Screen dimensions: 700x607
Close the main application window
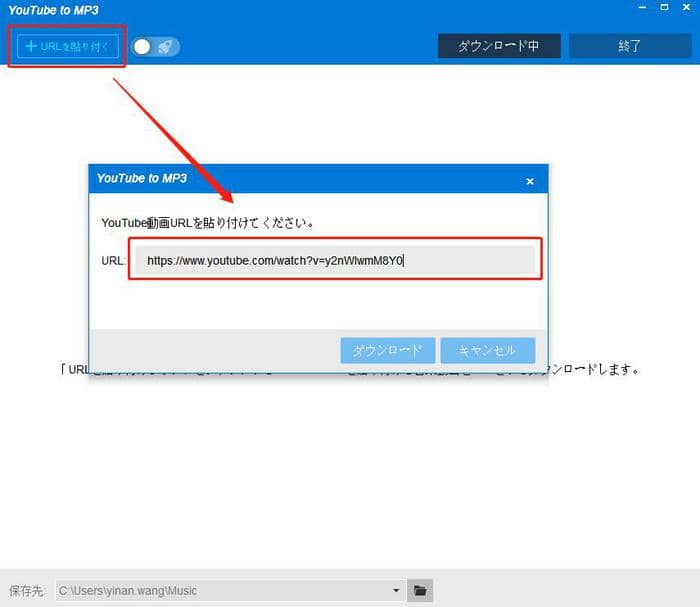(686, 9)
